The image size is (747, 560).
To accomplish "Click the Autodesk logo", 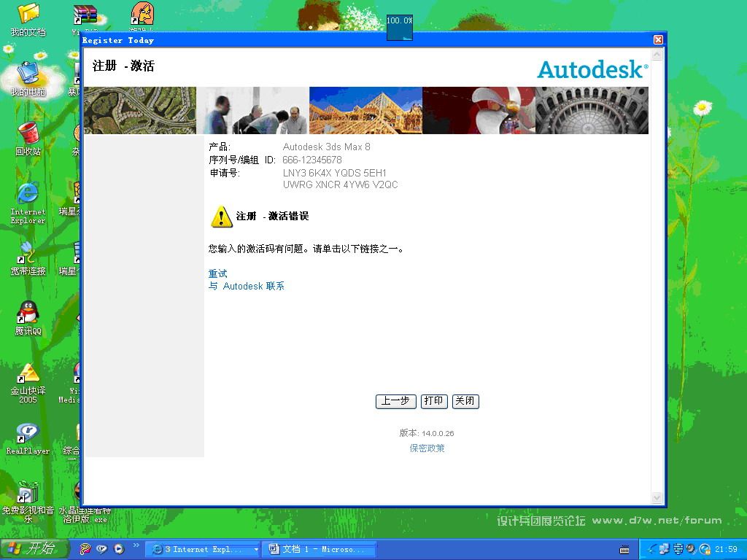I will 592,69.
